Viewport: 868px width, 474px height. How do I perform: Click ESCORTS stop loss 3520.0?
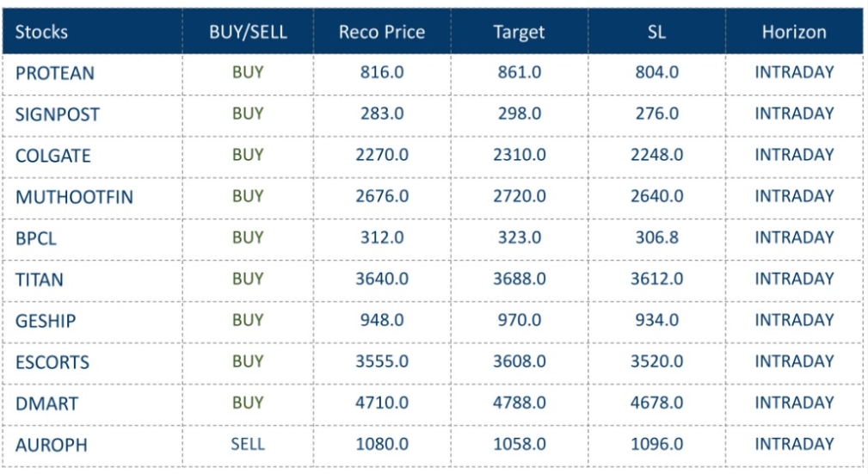(x=656, y=361)
